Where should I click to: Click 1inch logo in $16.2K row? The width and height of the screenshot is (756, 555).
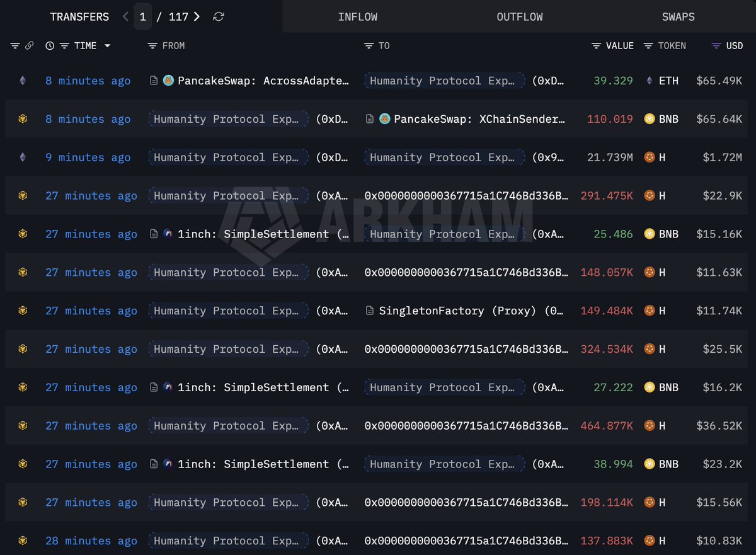168,387
